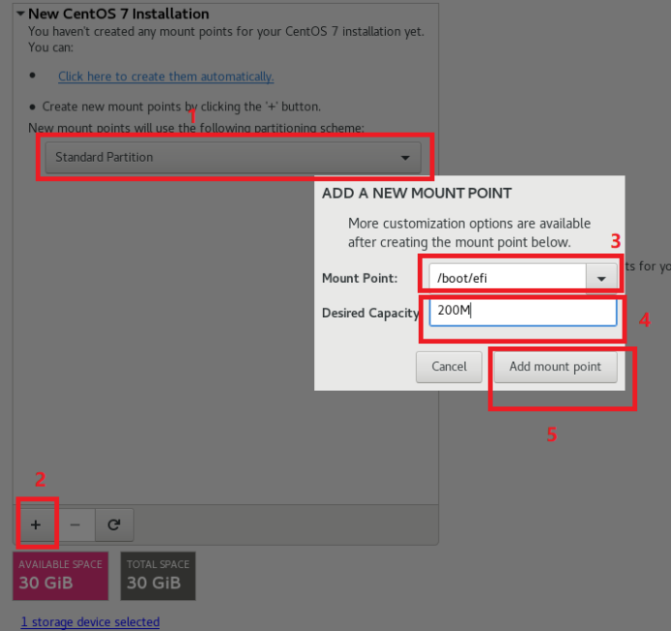Click the Add mount point button

pos(556,366)
